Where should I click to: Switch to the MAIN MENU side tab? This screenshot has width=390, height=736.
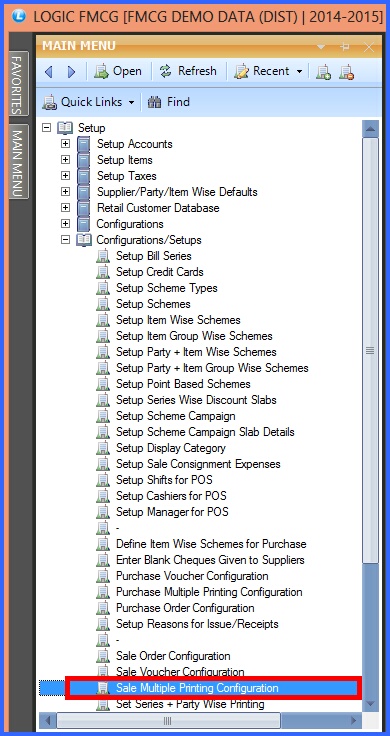click(x=18, y=162)
